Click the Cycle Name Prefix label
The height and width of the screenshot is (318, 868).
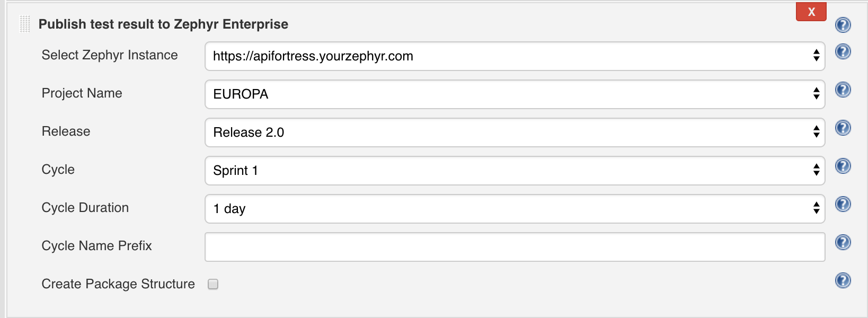(x=96, y=246)
